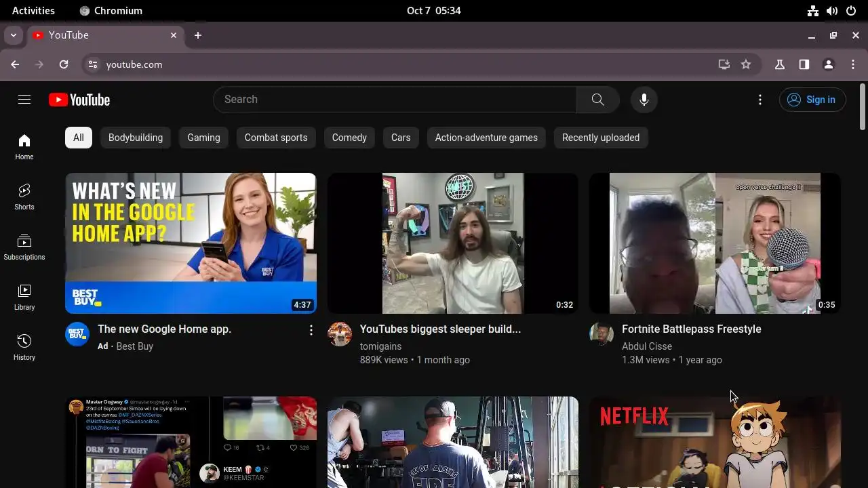Open options menu for Google Home ad
This screenshot has width=868, height=488.
point(311,330)
